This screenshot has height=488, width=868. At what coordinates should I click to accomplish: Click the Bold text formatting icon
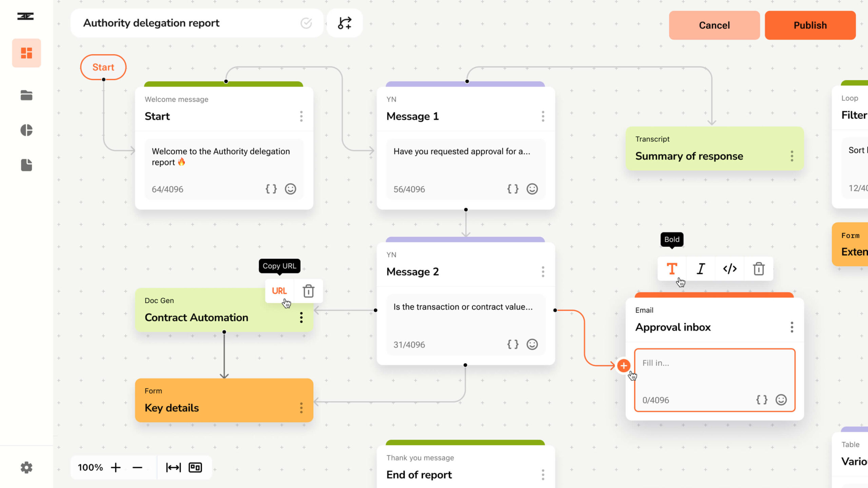672,269
